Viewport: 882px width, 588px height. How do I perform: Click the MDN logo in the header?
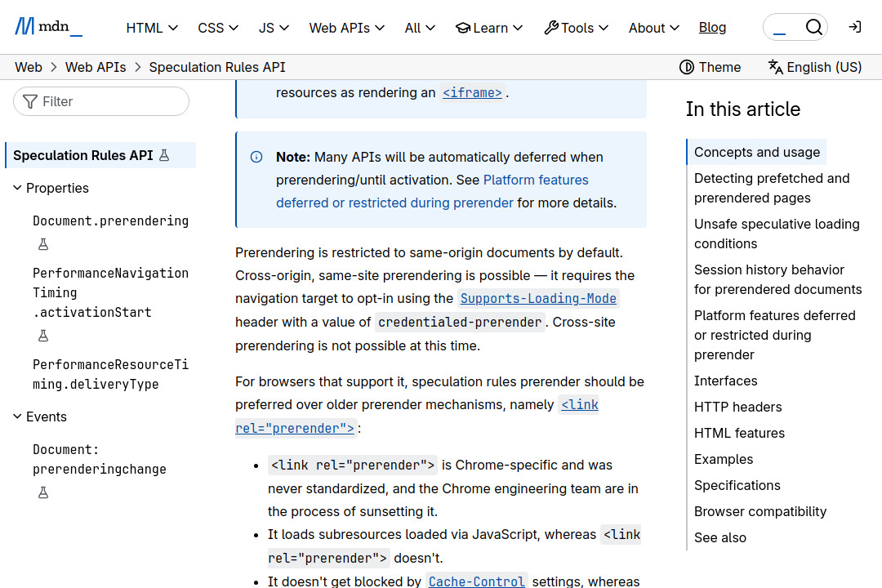coord(47,25)
